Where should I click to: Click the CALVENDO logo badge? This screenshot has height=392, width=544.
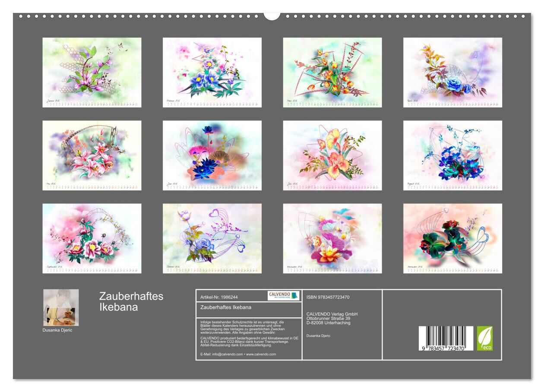tap(283, 296)
